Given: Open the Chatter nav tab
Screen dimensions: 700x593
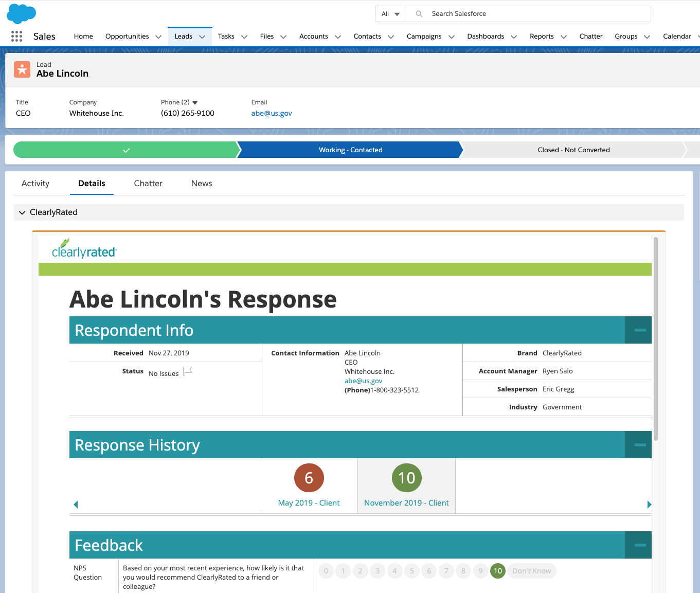Looking at the screenshot, I should (x=591, y=37).
